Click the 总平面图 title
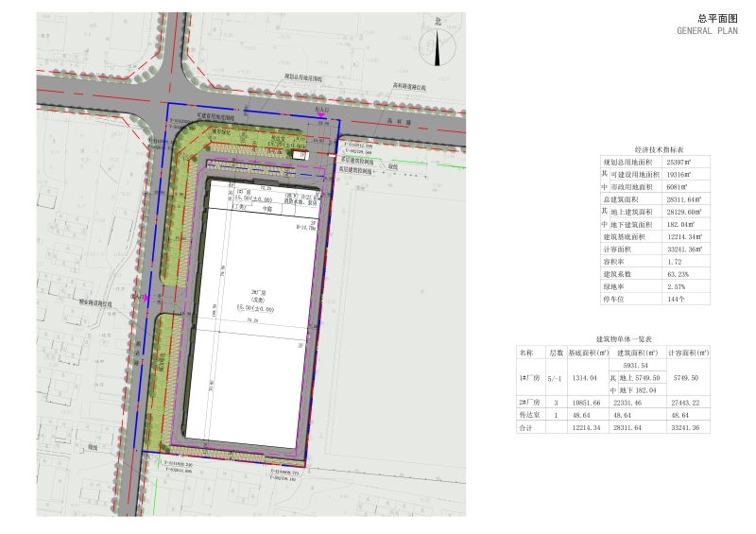 [717, 19]
